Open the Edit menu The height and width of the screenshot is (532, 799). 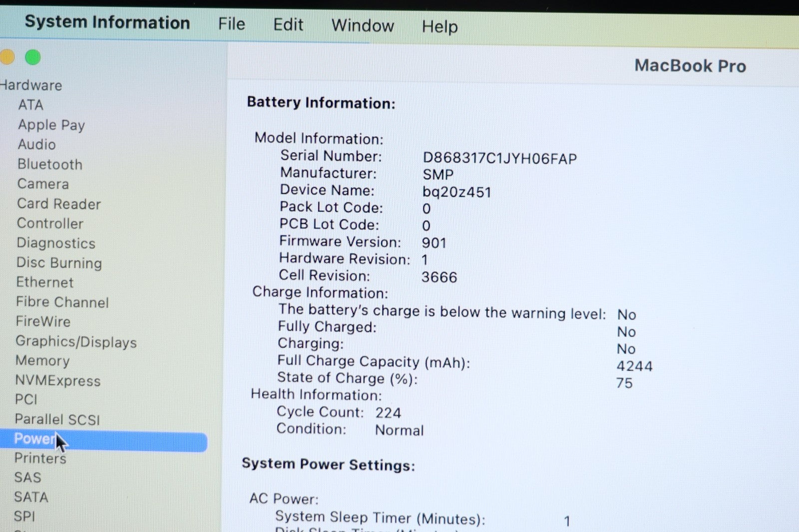click(288, 24)
